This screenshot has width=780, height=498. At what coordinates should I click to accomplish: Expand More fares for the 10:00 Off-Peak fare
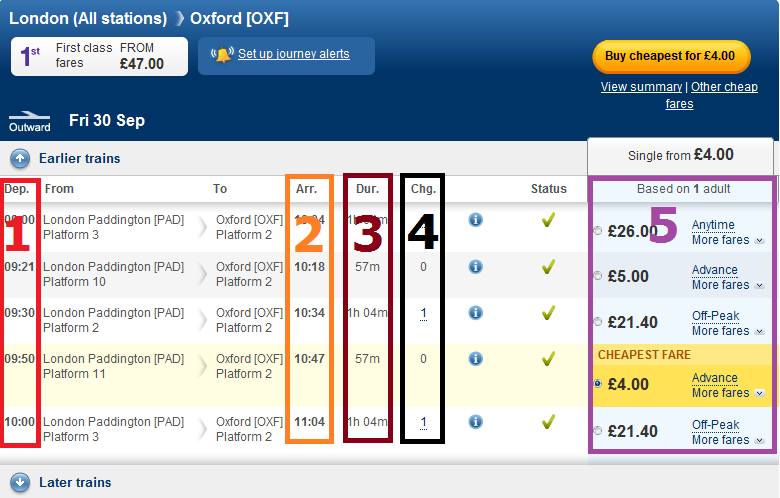[727, 440]
